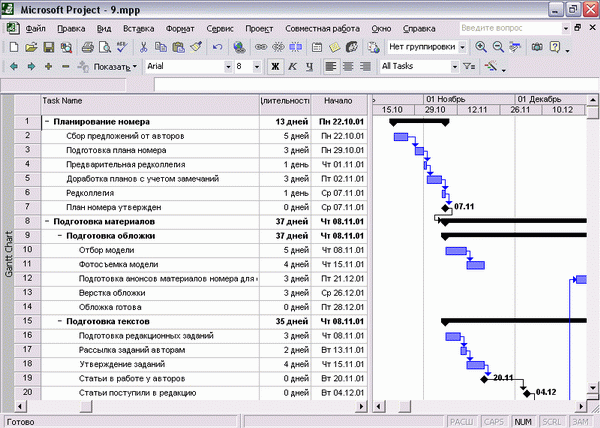This screenshot has height=428, width=600.
Task: Collapse the Планирование номера summary task
Action: click(47, 122)
